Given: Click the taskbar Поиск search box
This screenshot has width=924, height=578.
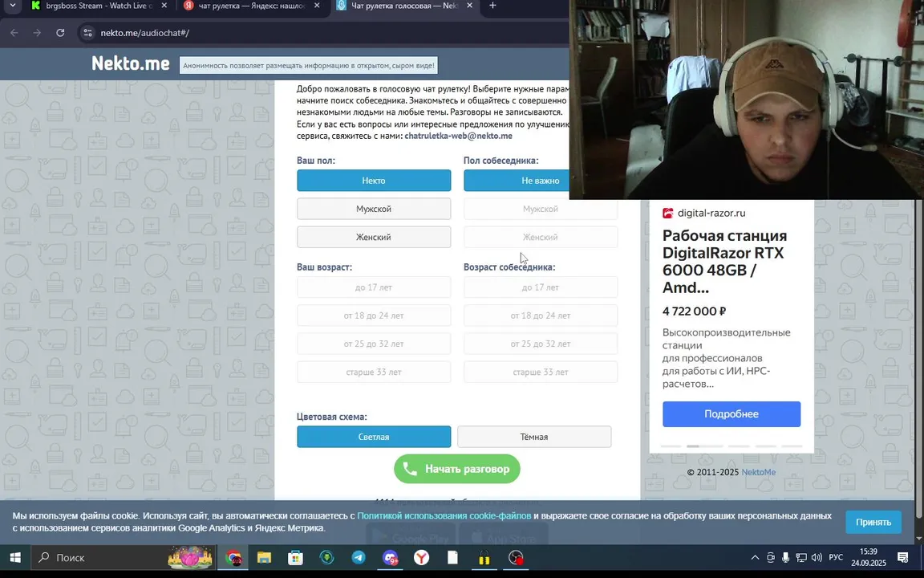Looking at the screenshot, I should [x=124, y=557].
